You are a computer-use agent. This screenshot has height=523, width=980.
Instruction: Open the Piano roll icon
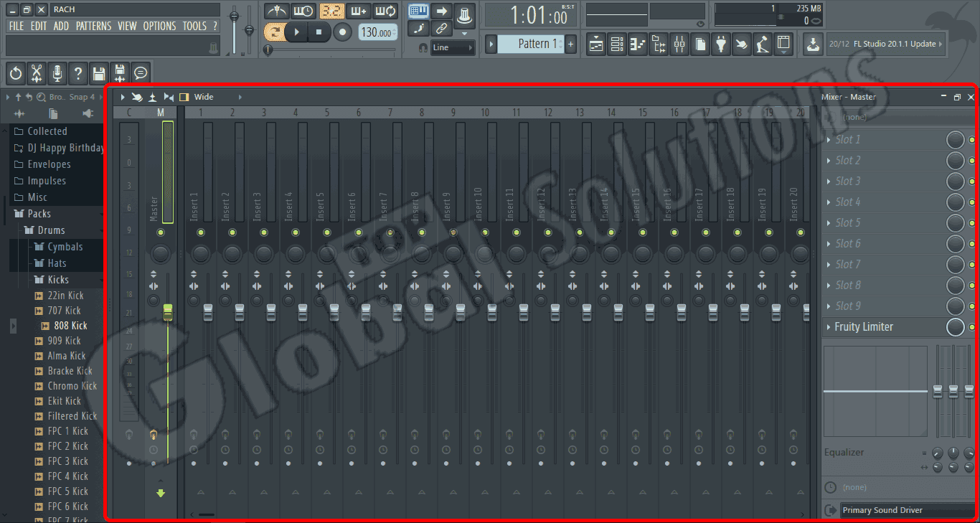pyautogui.click(x=637, y=44)
